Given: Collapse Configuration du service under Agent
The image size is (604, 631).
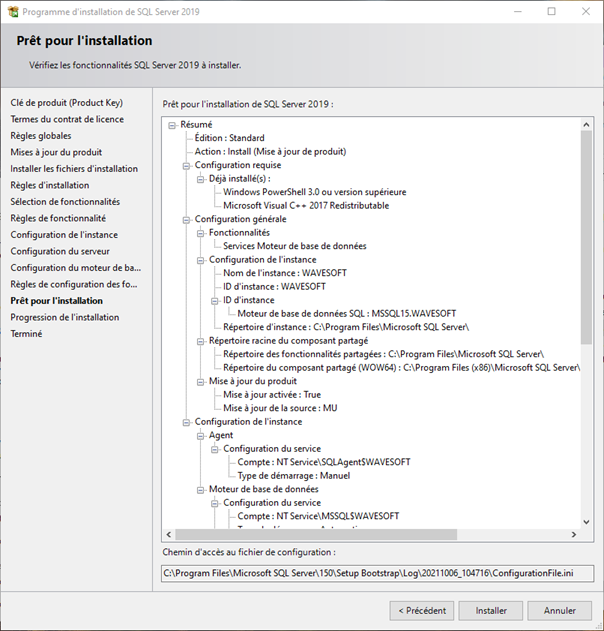Looking at the screenshot, I should (x=215, y=450).
